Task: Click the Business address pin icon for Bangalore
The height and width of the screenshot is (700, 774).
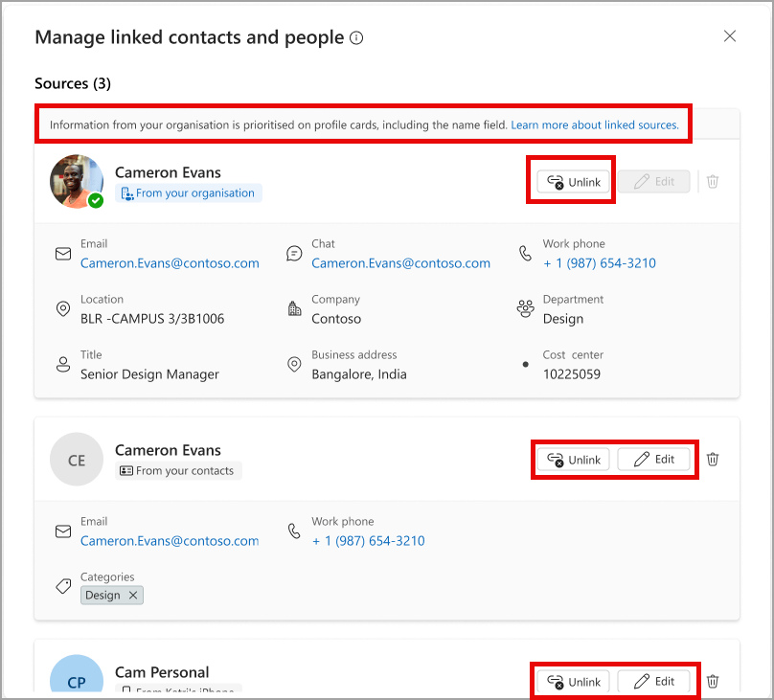Action: pos(294,364)
